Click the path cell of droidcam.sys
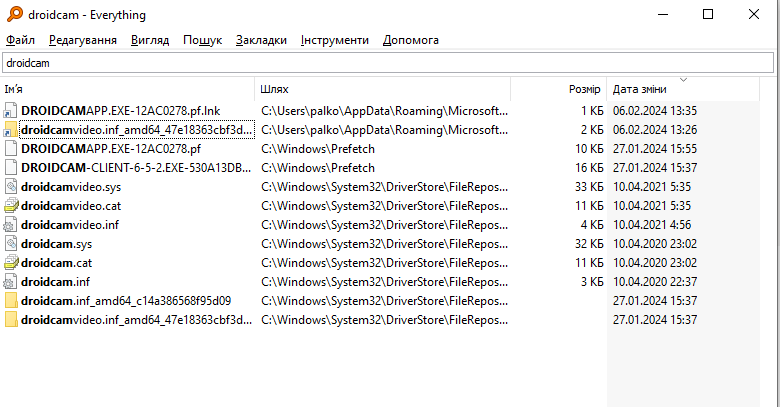The height and width of the screenshot is (407, 780). 385,244
